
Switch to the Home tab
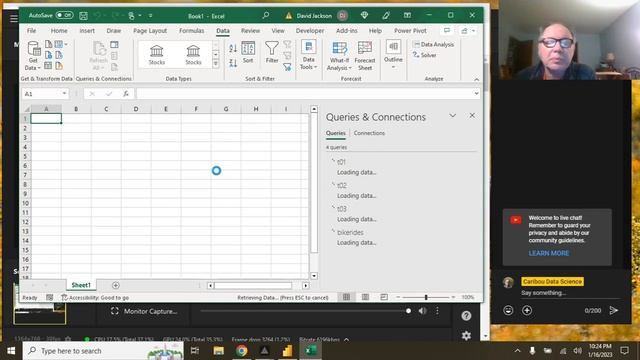(59, 31)
